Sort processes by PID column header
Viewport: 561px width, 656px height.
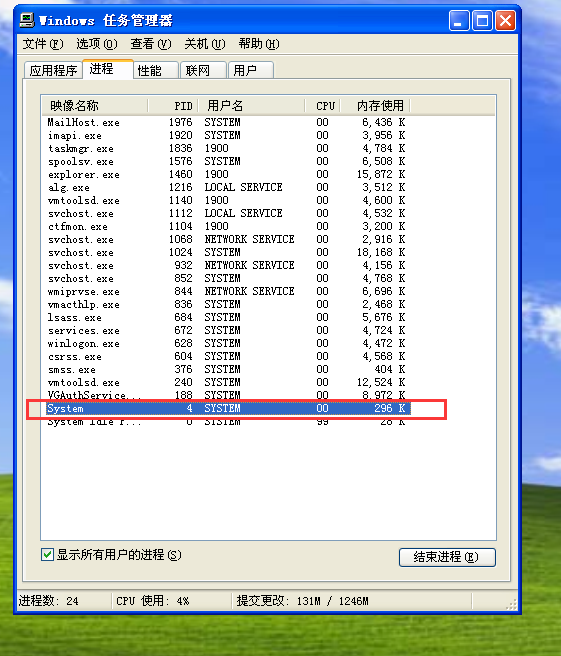[x=172, y=106]
